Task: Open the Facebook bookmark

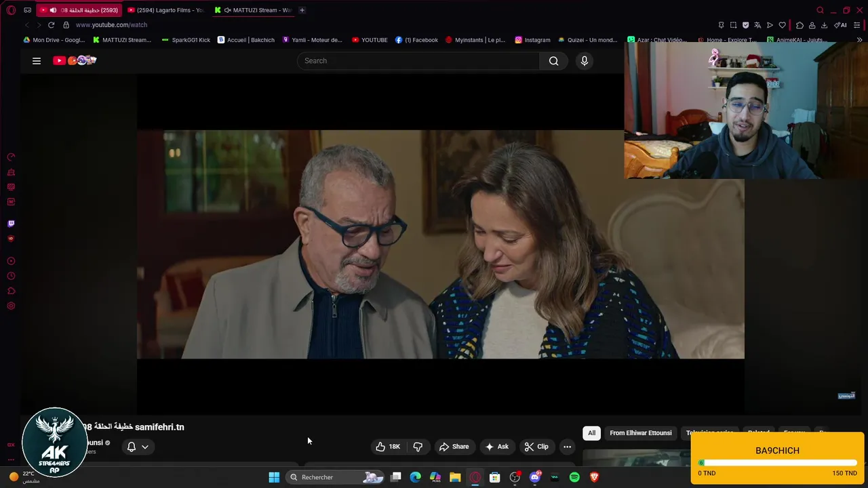Action: (416, 40)
